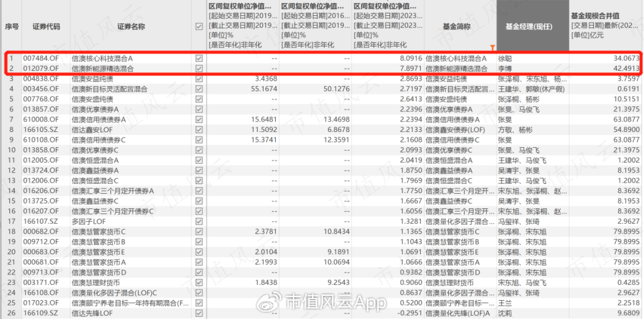Image resolution: width=644 pixels, height=319 pixels.
Task: Toggle checkbox for 013857.OF 信澳优享债券A row
Action: pos(199,109)
